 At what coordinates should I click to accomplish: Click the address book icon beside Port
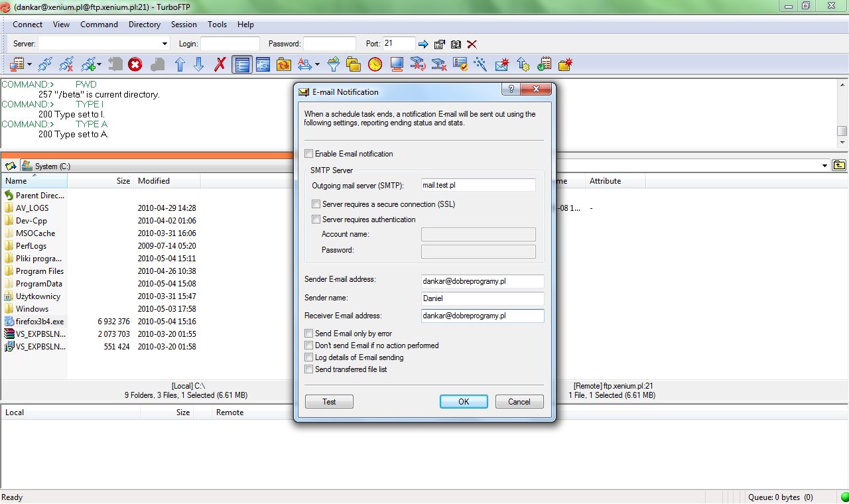click(x=456, y=44)
